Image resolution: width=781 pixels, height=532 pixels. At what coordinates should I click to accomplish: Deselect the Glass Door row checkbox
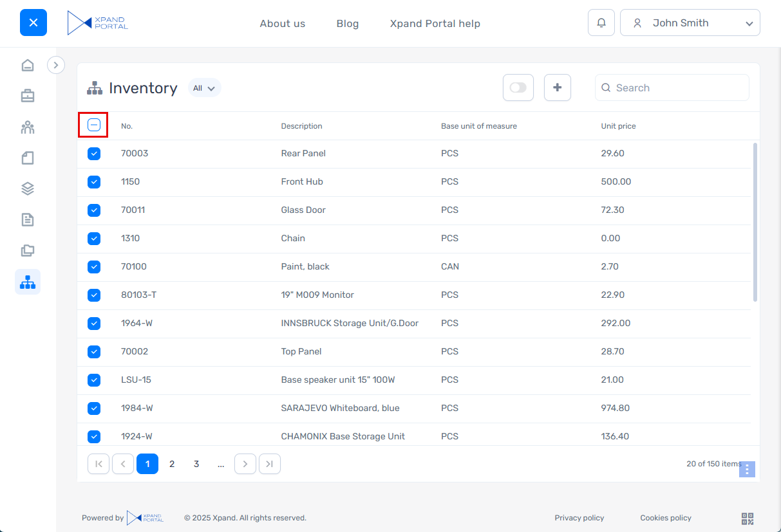(x=94, y=210)
